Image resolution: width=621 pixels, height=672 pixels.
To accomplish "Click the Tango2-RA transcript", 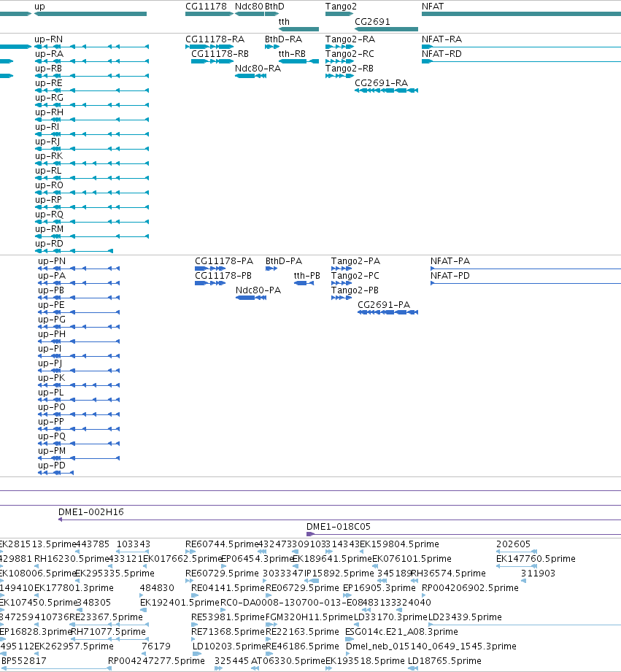I will [339, 47].
